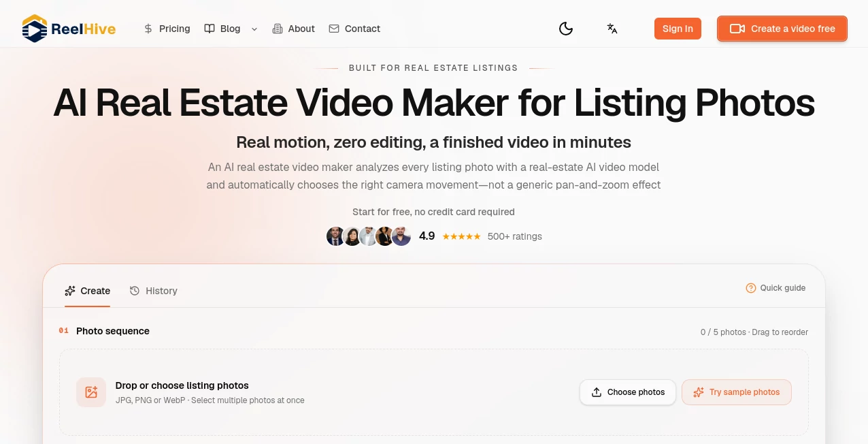Click the clock icon on the History tab
Viewport: 868px width, 444px height.
coord(135,291)
